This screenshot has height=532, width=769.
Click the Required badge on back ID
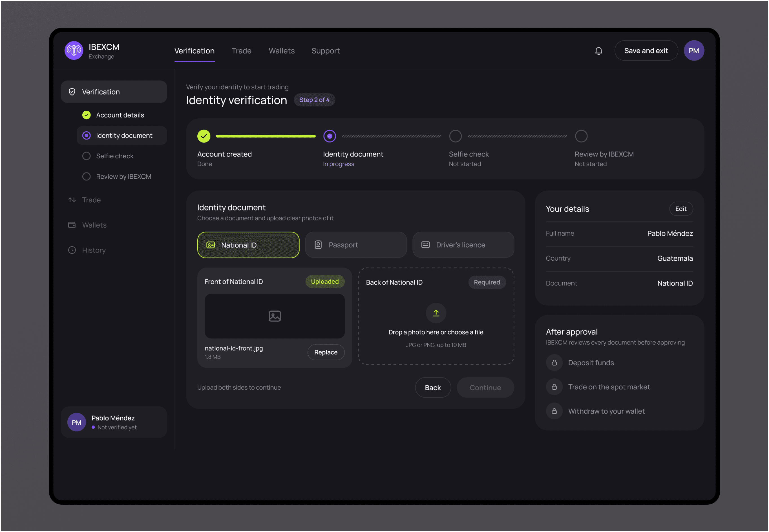pyautogui.click(x=487, y=282)
